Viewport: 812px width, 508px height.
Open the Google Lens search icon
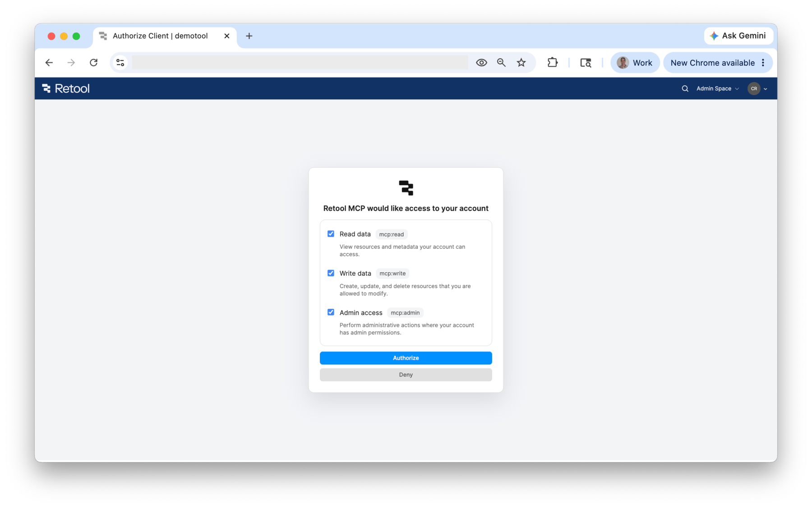click(x=586, y=63)
